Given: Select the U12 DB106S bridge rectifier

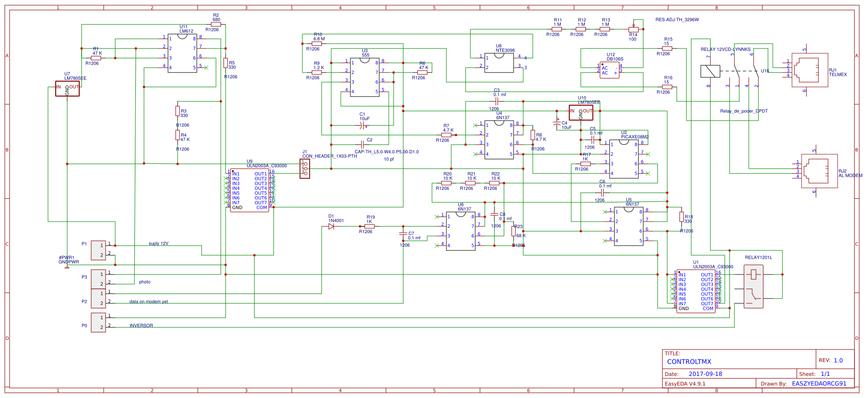Looking at the screenshot, I should 609,70.
